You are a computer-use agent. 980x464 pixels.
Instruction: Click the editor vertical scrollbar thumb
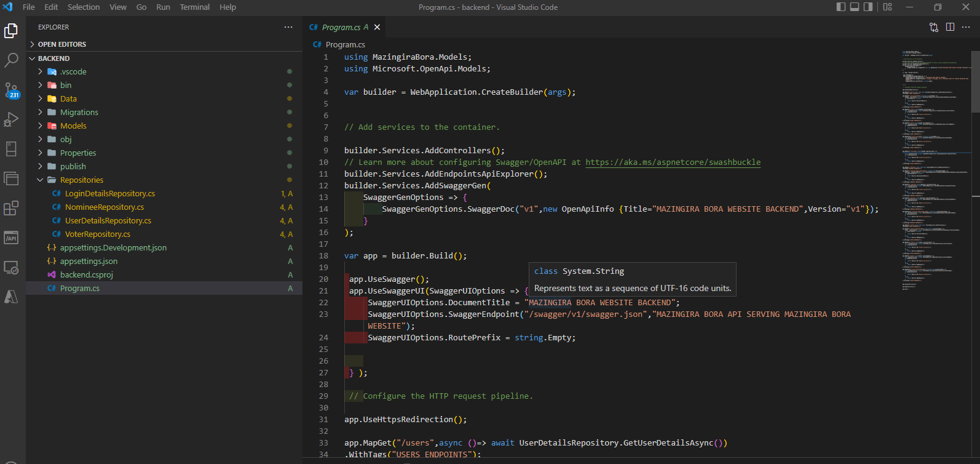(x=975, y=83)
